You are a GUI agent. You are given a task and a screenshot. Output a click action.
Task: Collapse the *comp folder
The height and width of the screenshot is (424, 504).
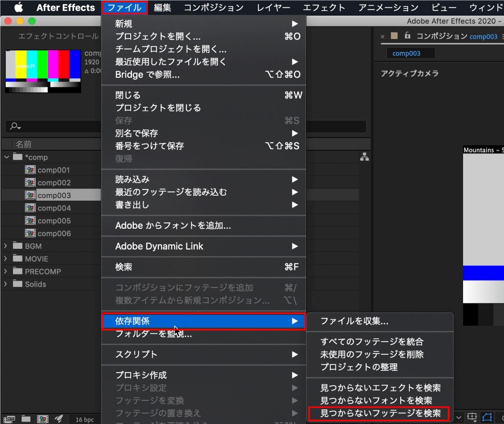6,157
